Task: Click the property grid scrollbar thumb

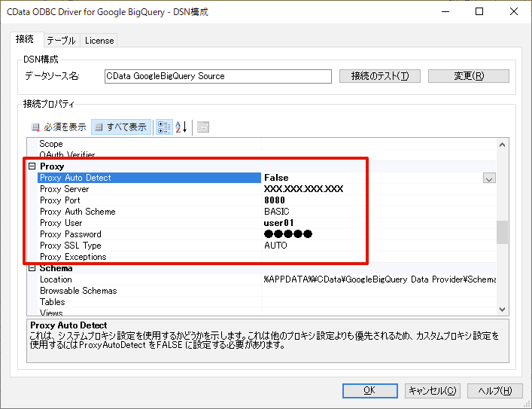Action: [502, 232]
